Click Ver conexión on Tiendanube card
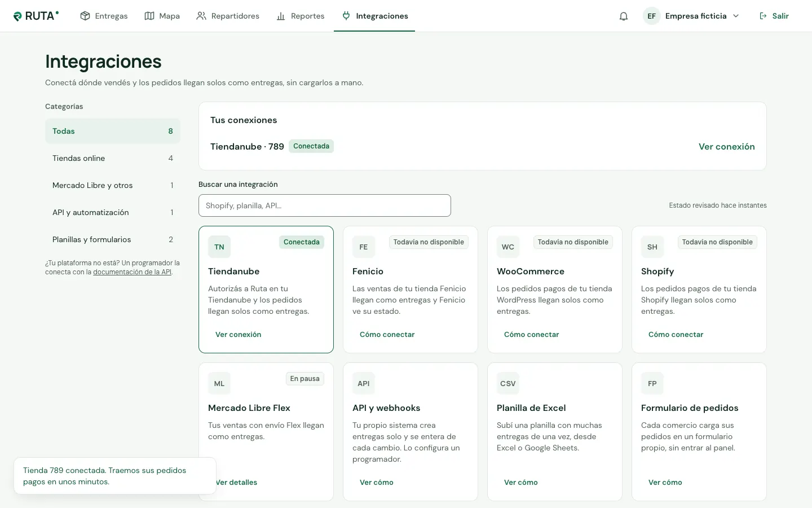The height and width of the screenshot is (508, 812). click(x=238, y=335)
